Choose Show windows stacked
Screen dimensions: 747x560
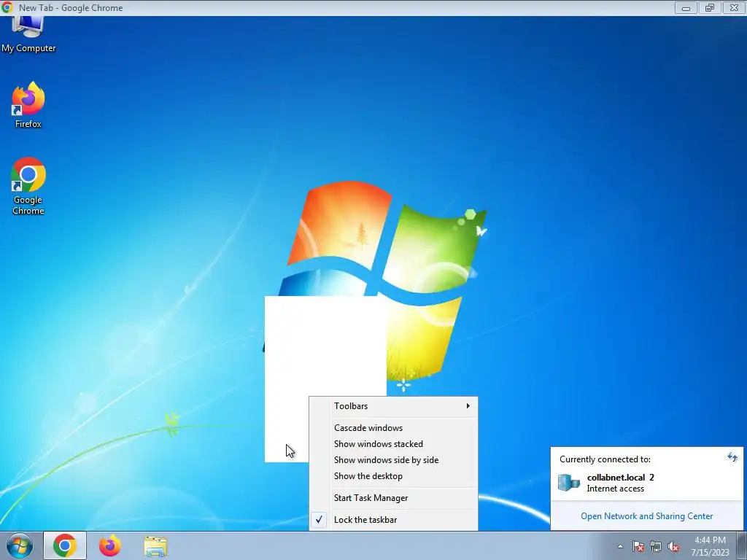point(393,444)
